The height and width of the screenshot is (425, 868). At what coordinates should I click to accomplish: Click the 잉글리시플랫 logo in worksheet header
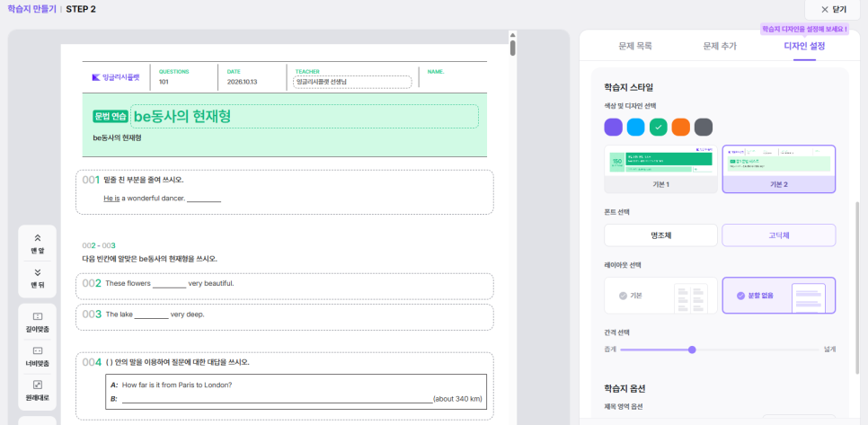pyautogui.click(x=116, y=77)
